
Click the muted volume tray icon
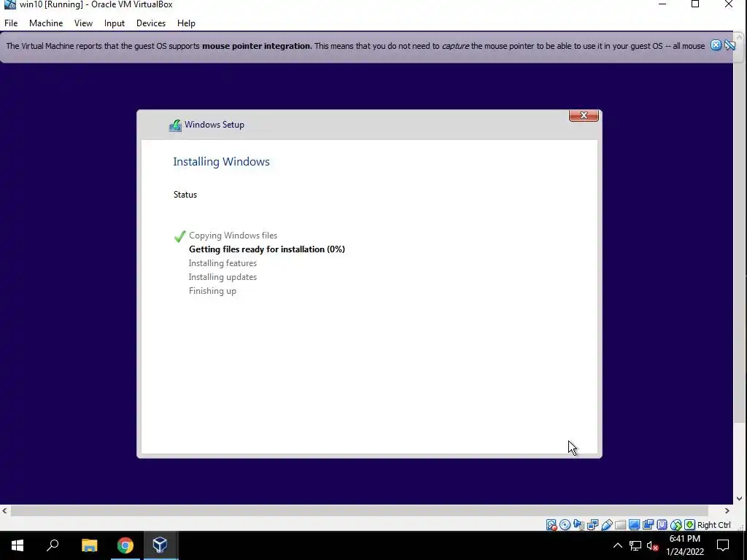(x=653, y=545)
